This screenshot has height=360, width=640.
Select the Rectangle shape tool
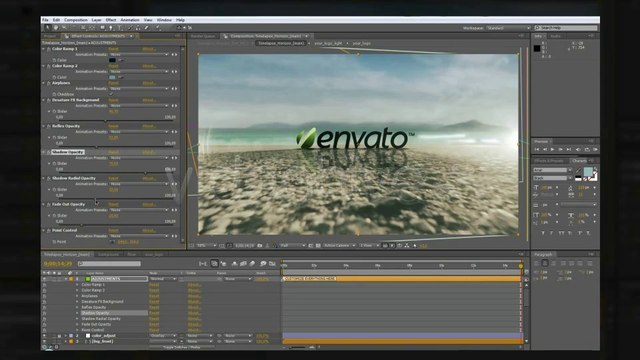pyautogui.click(x=103, y=28)
